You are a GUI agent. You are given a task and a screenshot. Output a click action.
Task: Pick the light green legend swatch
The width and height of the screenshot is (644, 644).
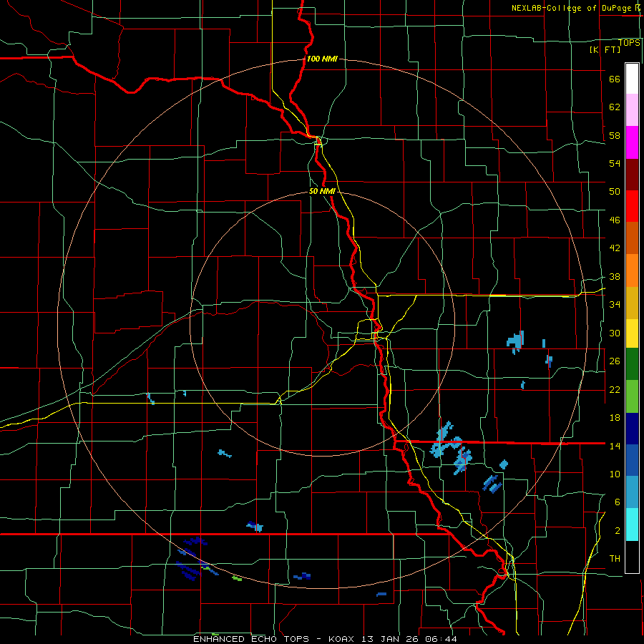tap(632, 396)
